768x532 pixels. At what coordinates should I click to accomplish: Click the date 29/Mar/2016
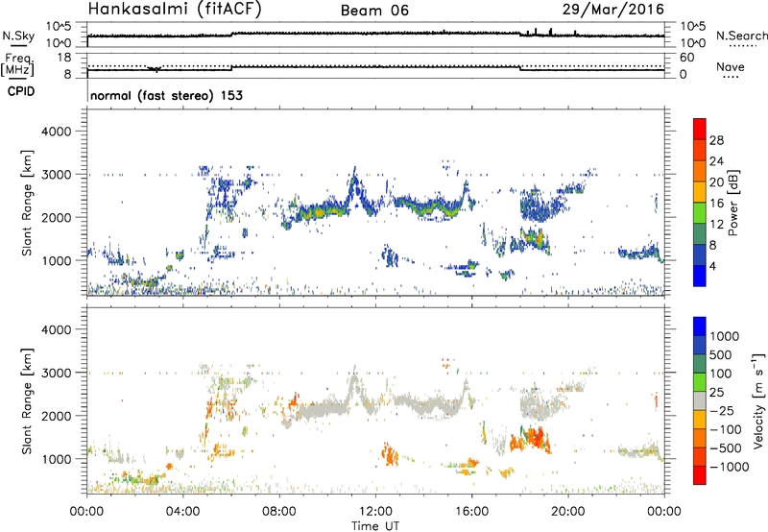pos(612,10)
